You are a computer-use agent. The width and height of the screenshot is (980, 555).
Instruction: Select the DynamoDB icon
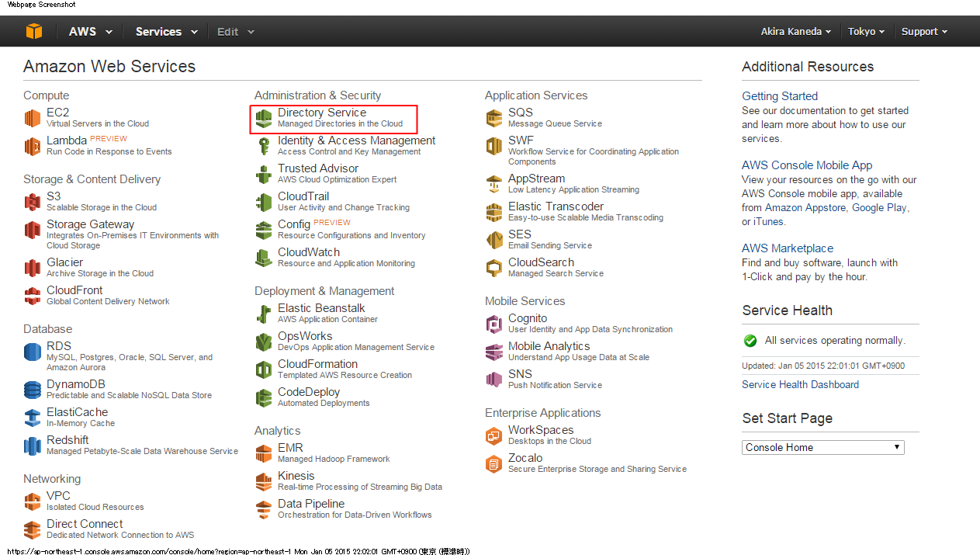[x=32, y=390]
